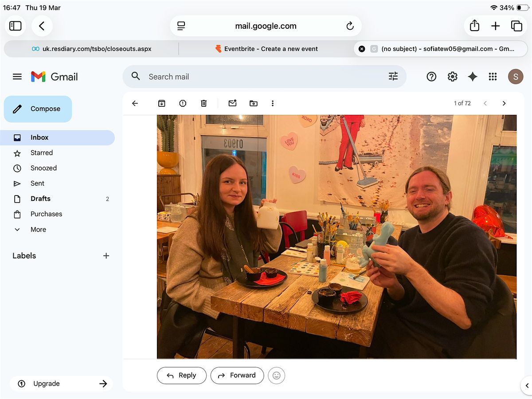Archive this email using the archive icon
This screenshot has height=399, width=532.
pos(162,103)
